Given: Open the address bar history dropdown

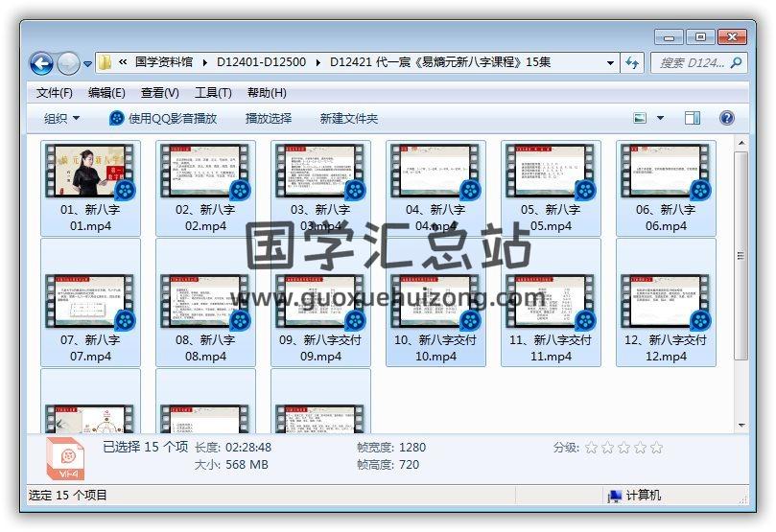Looking at the screenshot, I should [x=610, y=63].
